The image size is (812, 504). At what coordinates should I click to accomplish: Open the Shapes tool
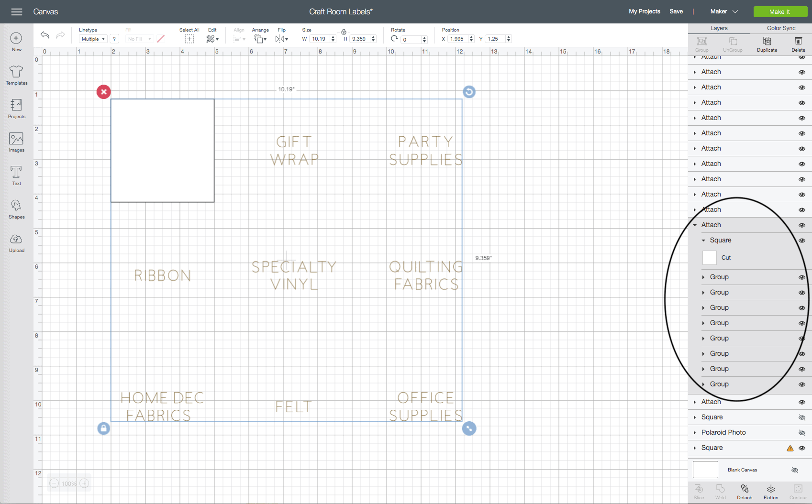pyautogui.click(x=16, y=209)
